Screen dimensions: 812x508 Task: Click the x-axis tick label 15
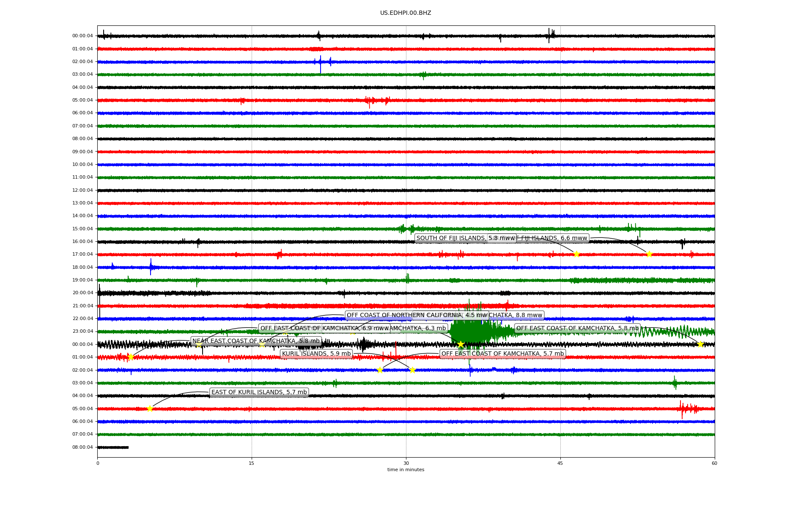pos(252,463)
